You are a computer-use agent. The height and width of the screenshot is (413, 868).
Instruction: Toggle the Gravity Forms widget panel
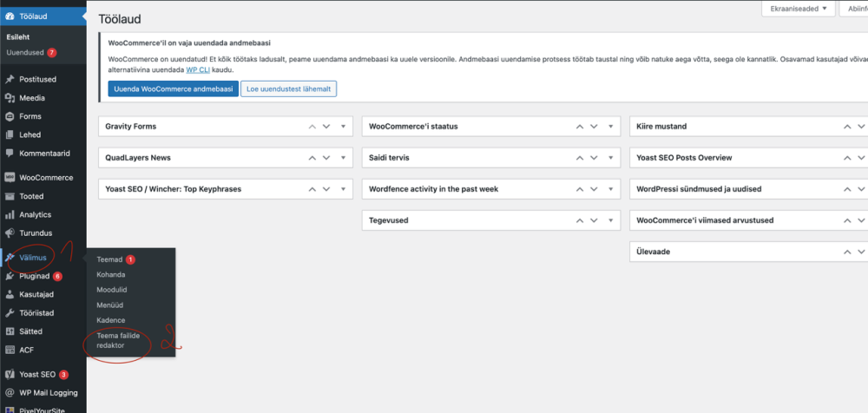click(341, 127)
